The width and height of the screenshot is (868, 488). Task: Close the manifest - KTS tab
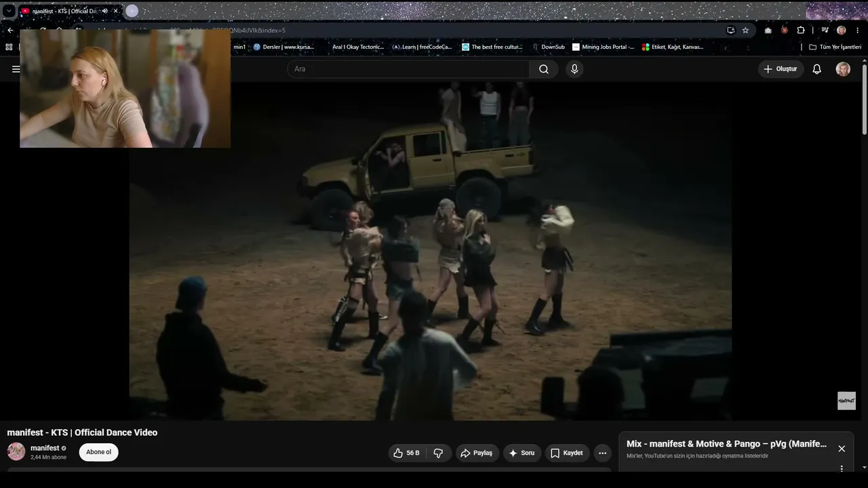point(115,11)
